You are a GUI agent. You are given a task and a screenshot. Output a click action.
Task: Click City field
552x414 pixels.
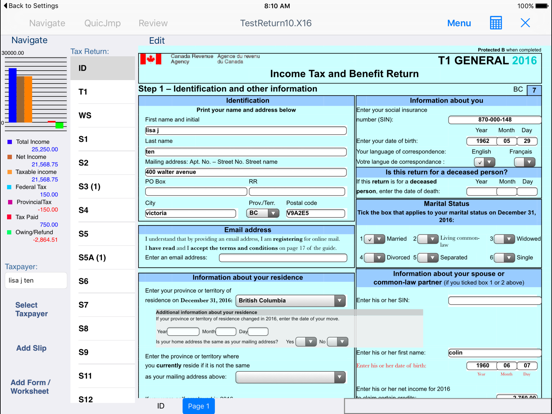[x=190, y=213]
